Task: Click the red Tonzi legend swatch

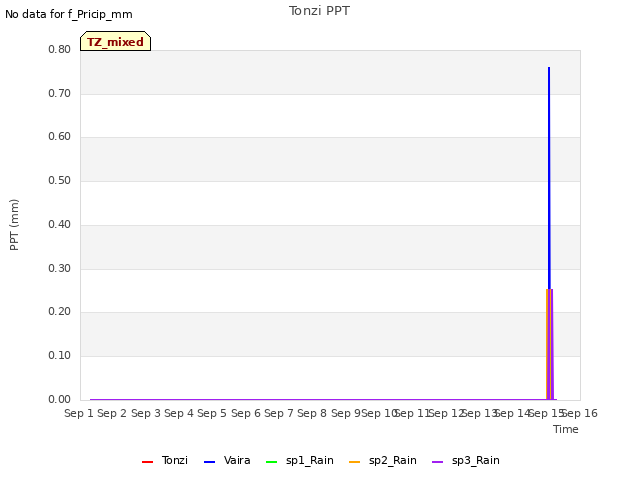Action: coord(147,462)
